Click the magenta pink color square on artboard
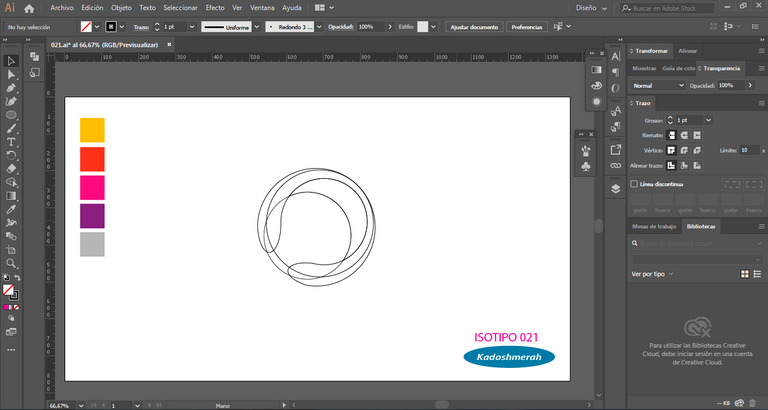This screenshot has height=410, width=768. 92,188
